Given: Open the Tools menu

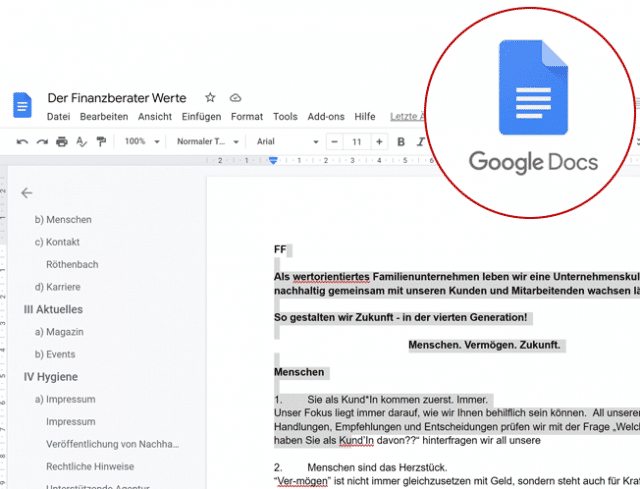Looking at the screenshot, I should pyautogui.click(x=285, y=117).
